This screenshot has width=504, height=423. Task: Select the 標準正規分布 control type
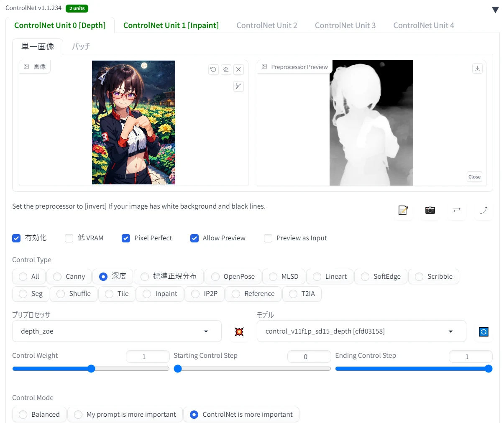169,276
